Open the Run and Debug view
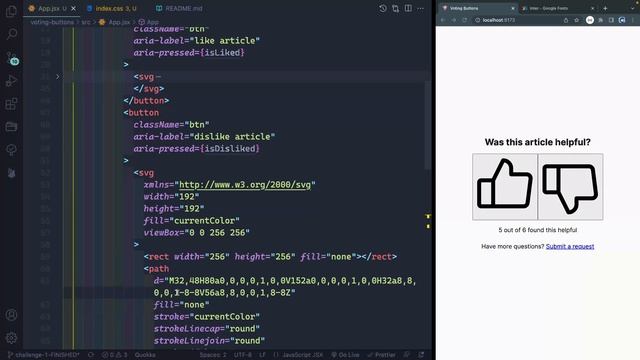 click(x=11, y=81)
